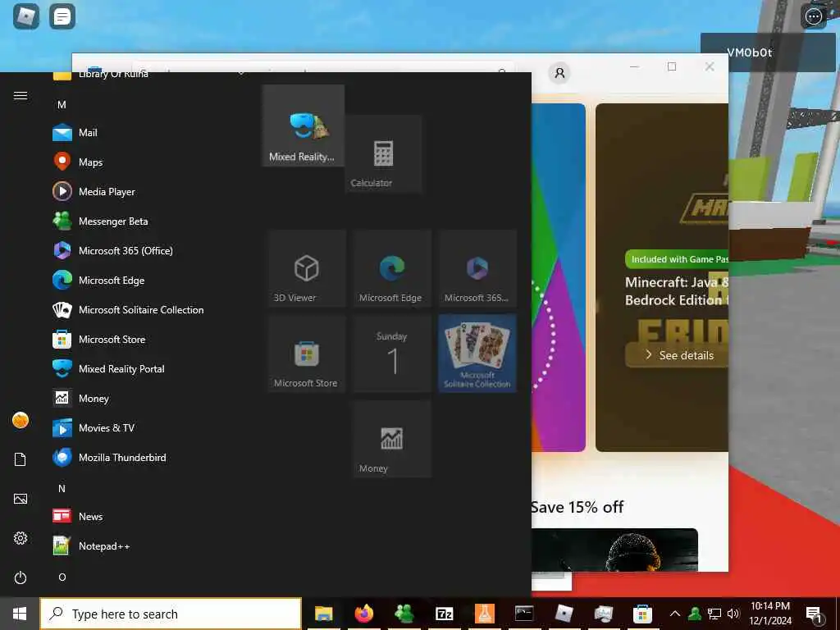The image size is (840, 630).
Task: Open Messenger icon on taskbar
Action: click(x=404, y=614)
